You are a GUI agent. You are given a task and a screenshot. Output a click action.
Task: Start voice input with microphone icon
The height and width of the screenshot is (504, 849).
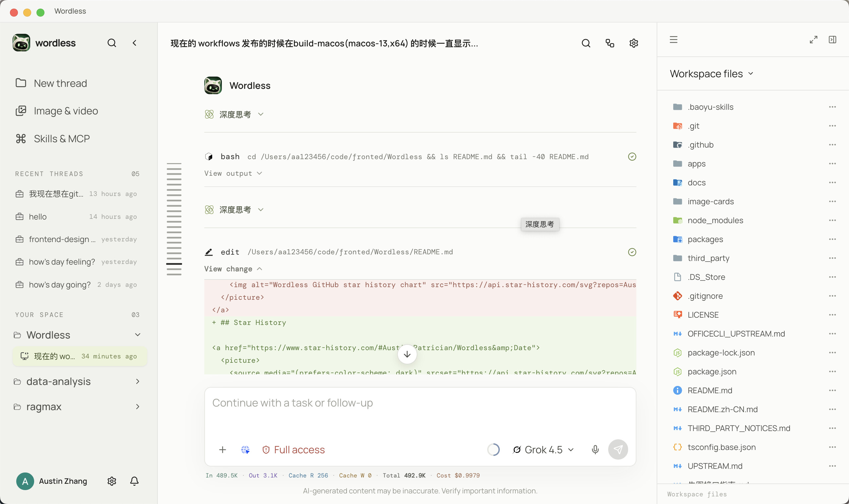click(x=595, y=450)
